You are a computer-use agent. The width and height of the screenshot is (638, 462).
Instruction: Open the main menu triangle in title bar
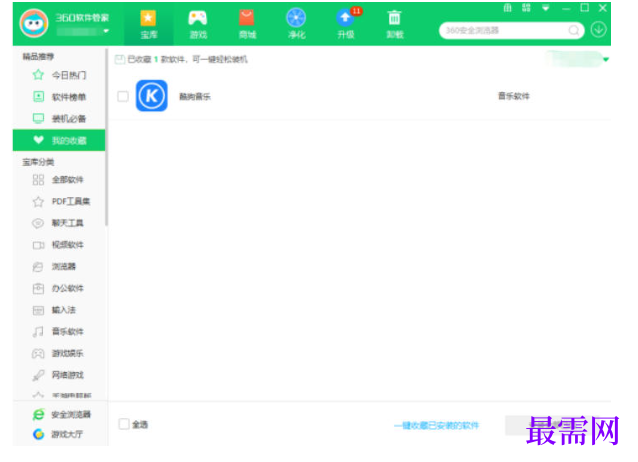tap(546, 8)
